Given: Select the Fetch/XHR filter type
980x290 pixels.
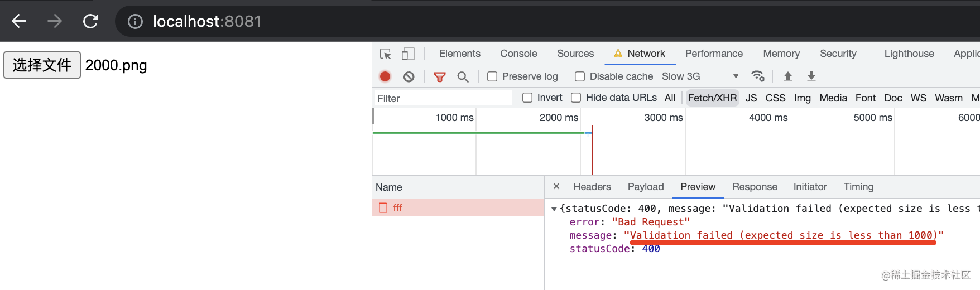Looking at the screenshot, I should [x=712, y=98].
